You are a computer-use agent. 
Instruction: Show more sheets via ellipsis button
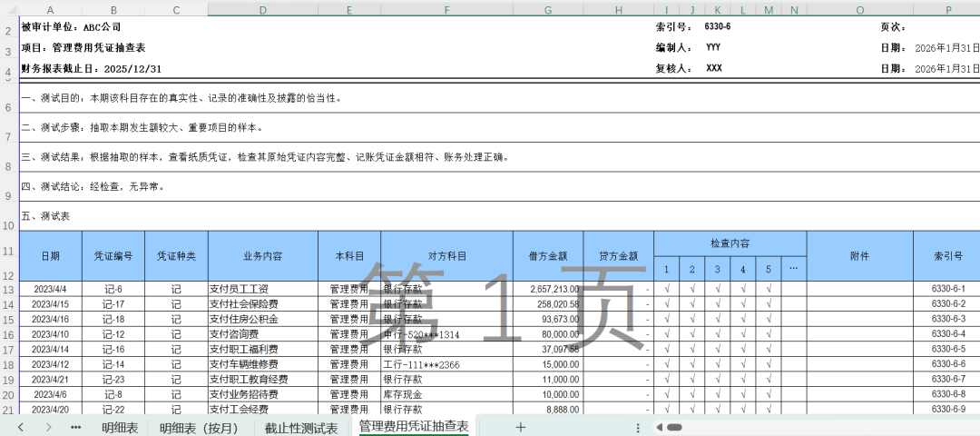76,427
